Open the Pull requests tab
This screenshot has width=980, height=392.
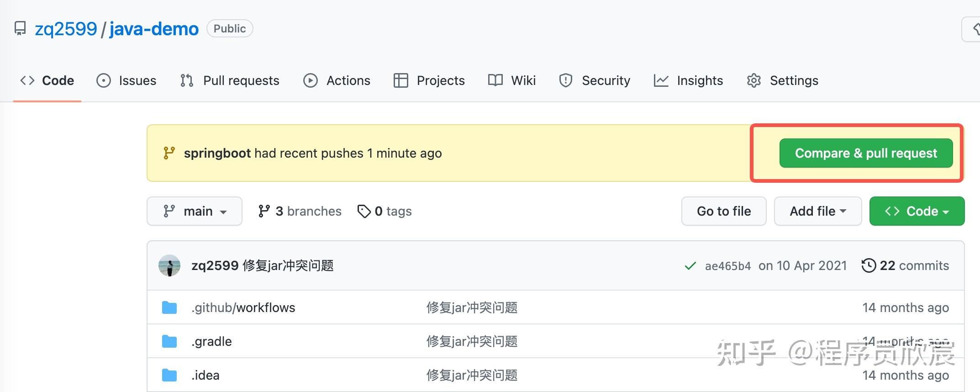point(230,81)
